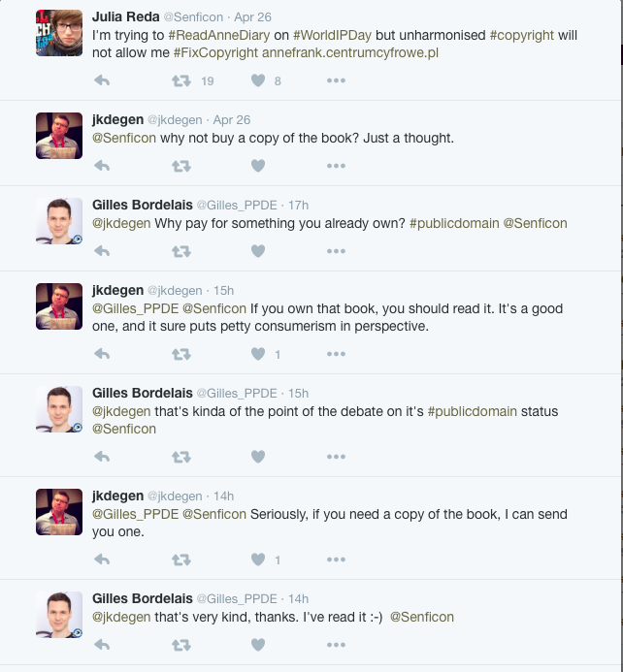Open more options on 'Why pay for something' tweet
The width and height of the screenshot is (623, 672).
pos(336,251)
